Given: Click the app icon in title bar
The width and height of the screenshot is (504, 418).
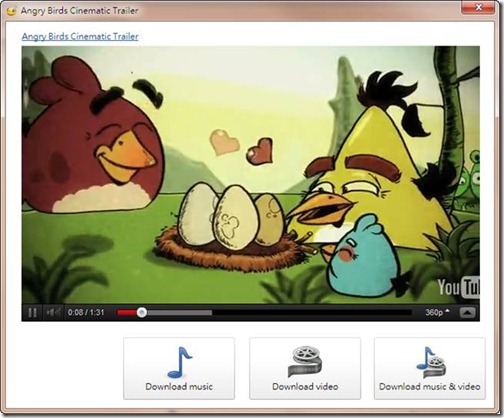Looking at the screenshot, I should pos(11,11).
